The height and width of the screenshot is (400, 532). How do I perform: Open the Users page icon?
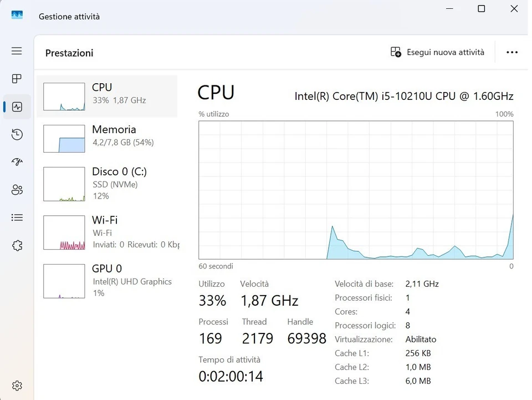coord(17,190)
